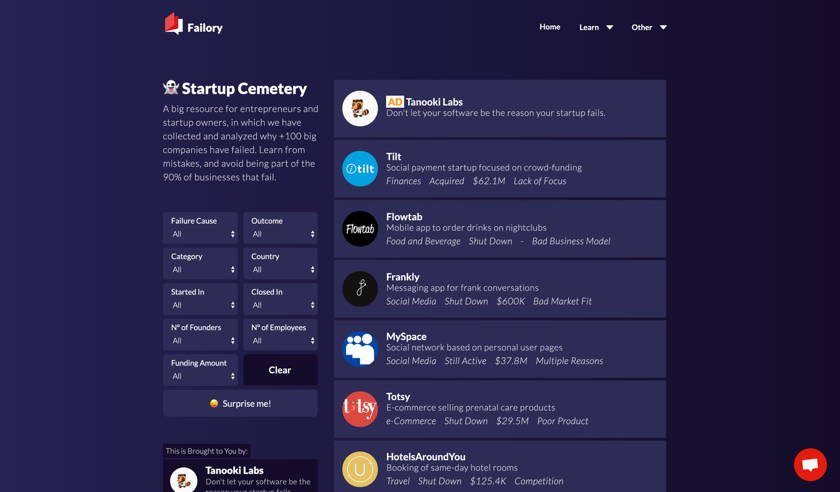Image resolution: width=840 pixels, height=492 pixels.
Task: Click the Failory red book logo
Action: tap(174, 24)
